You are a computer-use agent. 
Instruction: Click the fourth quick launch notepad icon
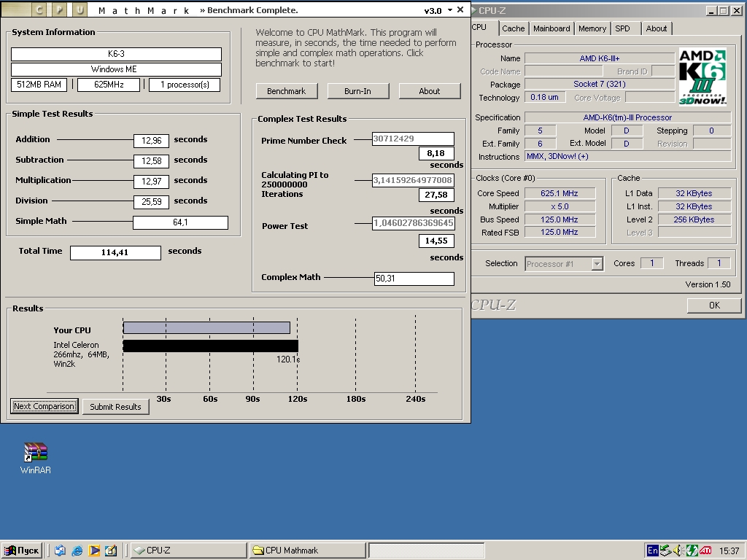click(111, 551)
